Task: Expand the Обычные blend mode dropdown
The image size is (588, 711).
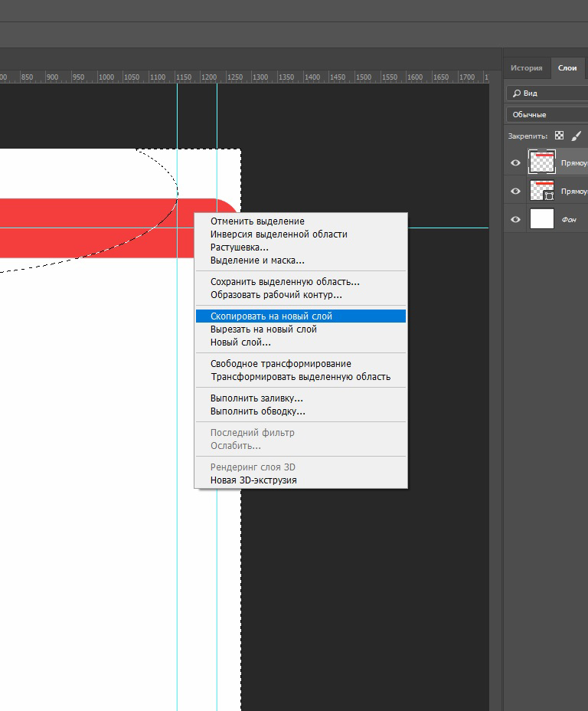Action: click(547, 114)
